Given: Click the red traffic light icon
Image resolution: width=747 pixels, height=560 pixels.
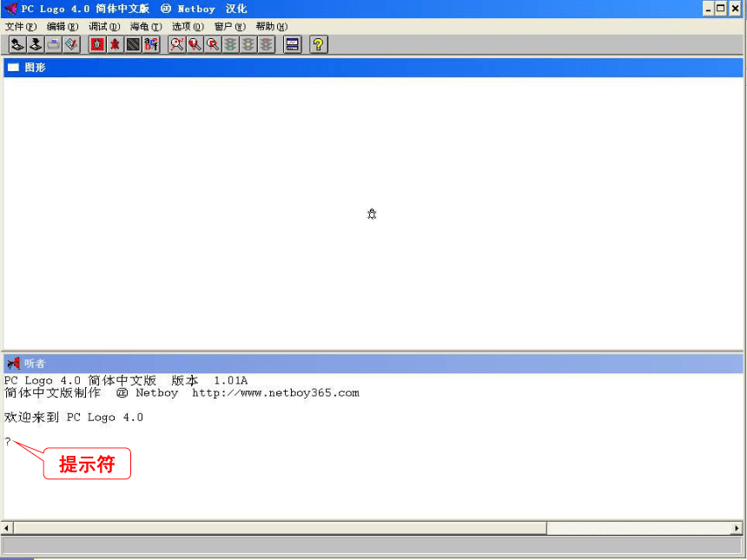Looking at the screenshot, I should pos(267,45).
